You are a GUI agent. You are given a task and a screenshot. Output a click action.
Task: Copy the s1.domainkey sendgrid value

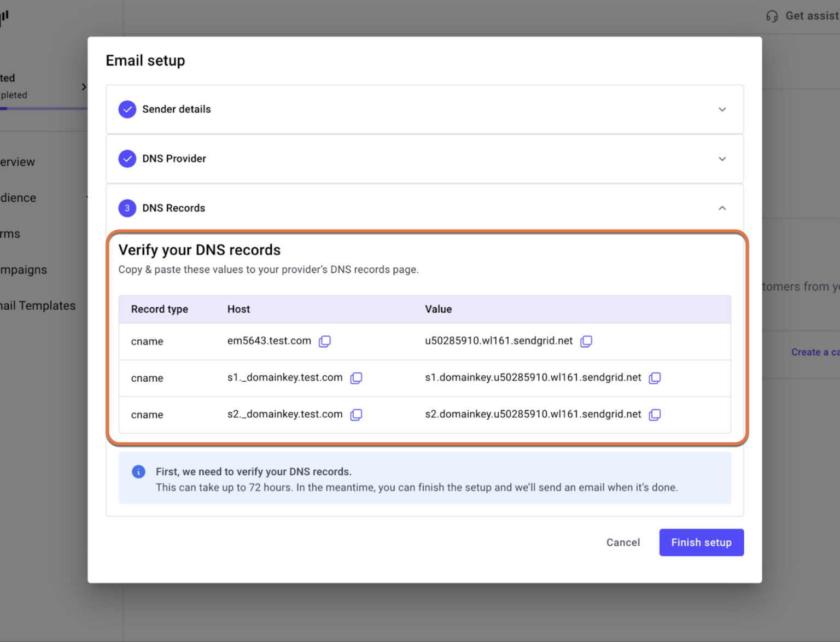point(655,378)
